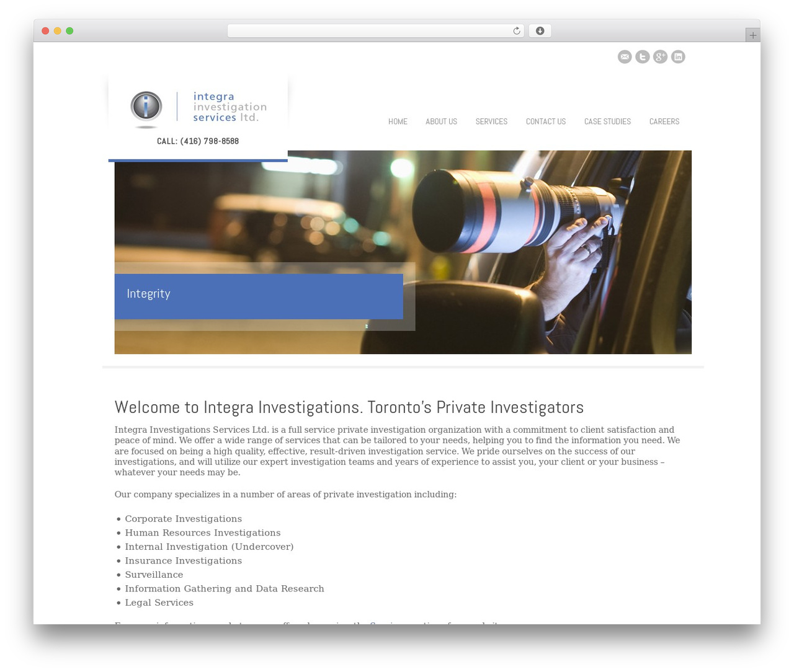Click the Corporate Investigations list item
Screen dimensions: 794x672
click(x=183, y=519)
